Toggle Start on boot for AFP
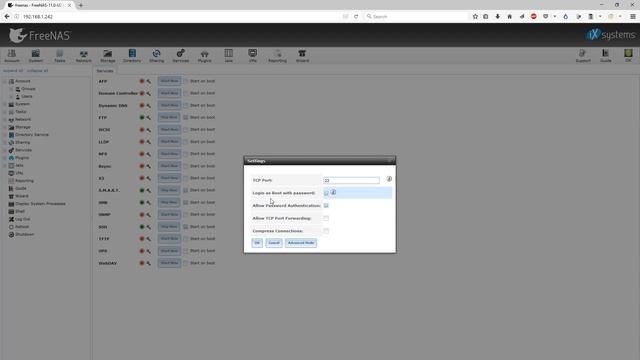 coord(186,81)
